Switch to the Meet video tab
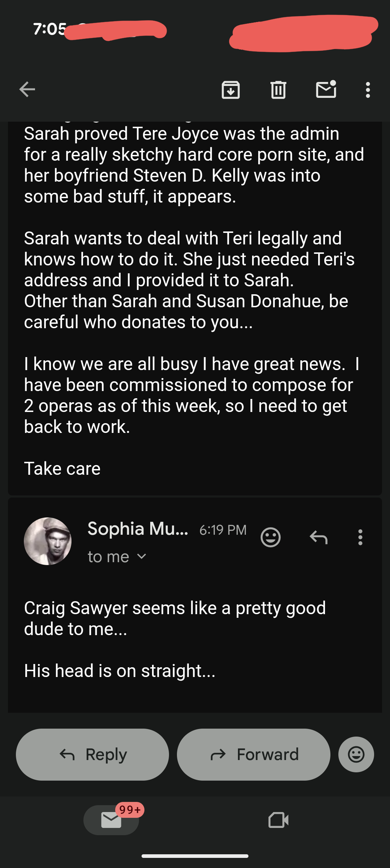The image size is (390, 868). [x=278, y=820]
